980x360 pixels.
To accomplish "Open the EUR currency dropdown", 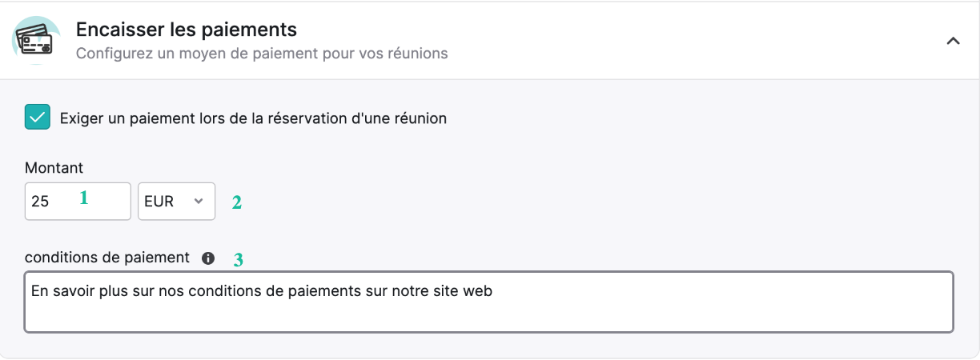I will click(176, 201).
